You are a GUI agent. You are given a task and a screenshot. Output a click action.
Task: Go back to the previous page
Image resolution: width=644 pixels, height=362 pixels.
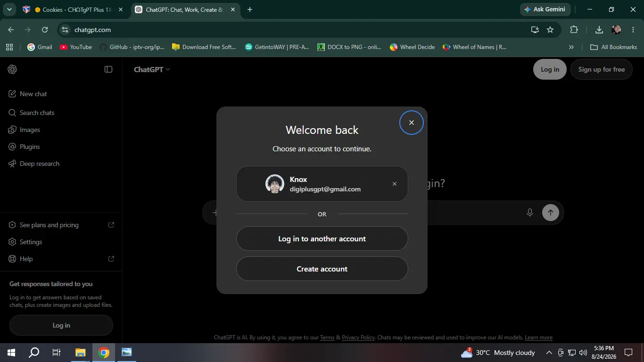point(11,30)
